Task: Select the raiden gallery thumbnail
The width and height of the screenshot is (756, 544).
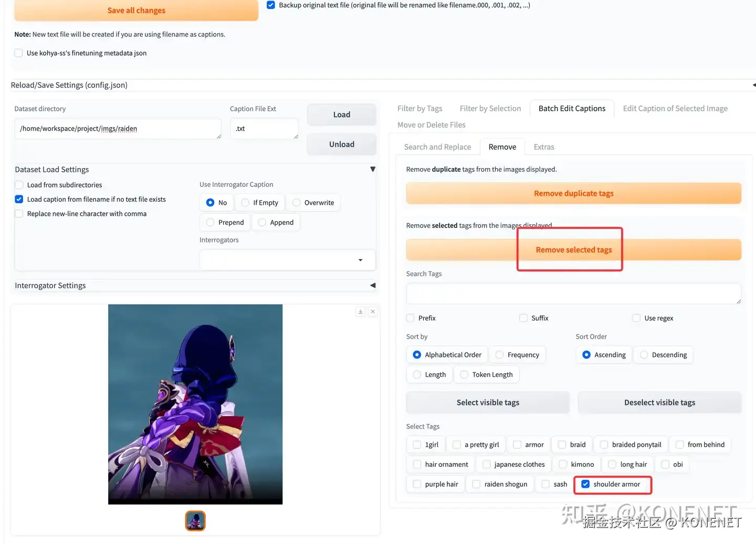Action: click(195, 521)
